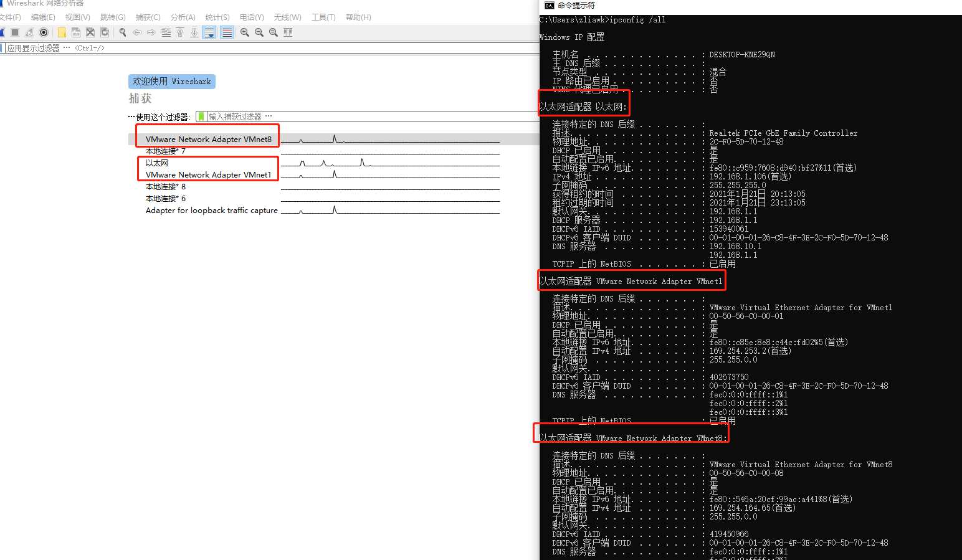The image size is (962, 560).
Task: Click 以太网适配器 VMnet1 heading in prompt
Action: [x=631, y=282]
